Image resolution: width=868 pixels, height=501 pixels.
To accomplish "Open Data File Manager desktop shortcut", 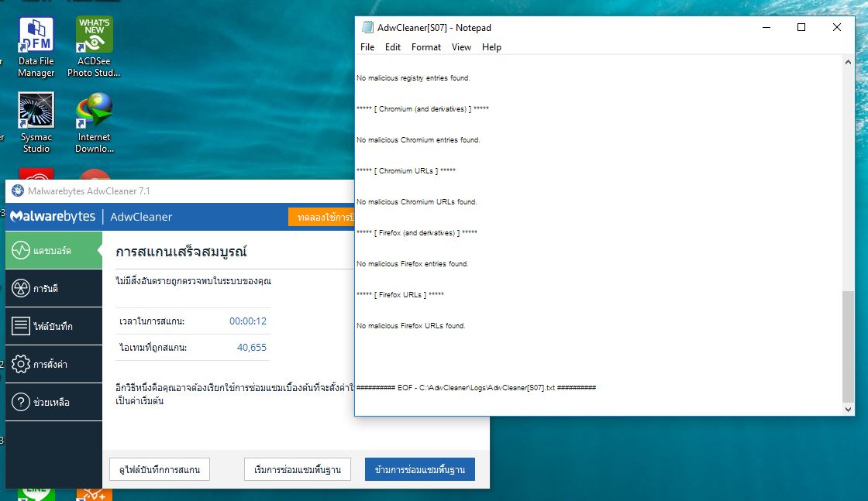I will coord(36,46).
